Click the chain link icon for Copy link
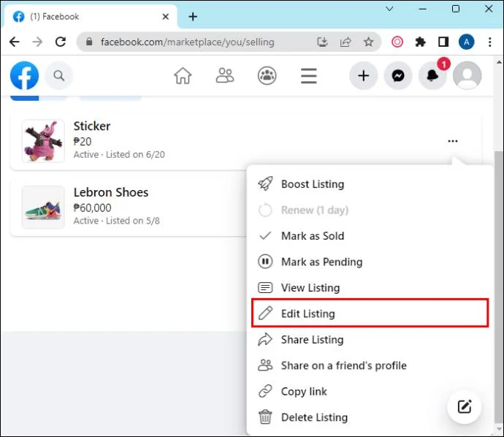 [265, 391]
